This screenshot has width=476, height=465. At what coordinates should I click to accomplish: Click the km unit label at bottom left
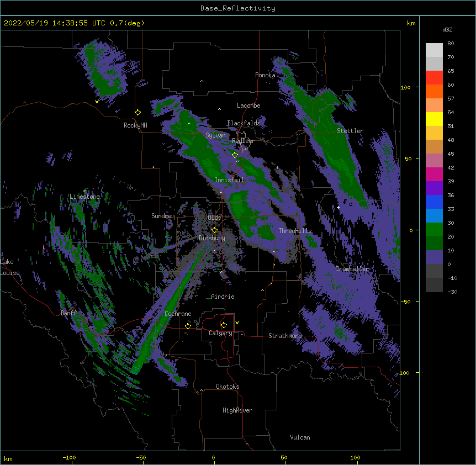click(8, 458)
